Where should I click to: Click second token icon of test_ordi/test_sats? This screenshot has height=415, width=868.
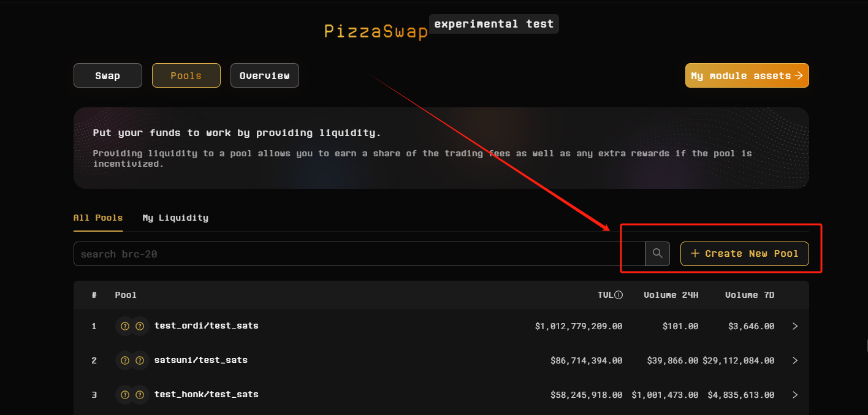[140, 326]
